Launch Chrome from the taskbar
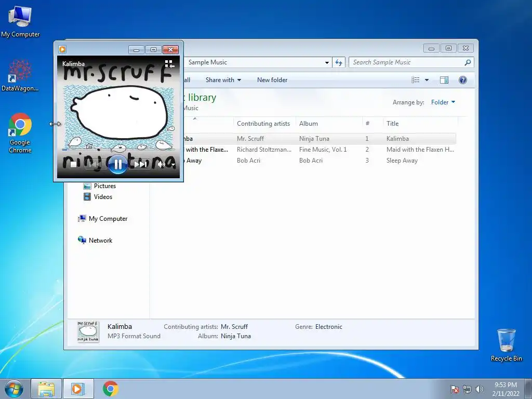 point(110,389)
